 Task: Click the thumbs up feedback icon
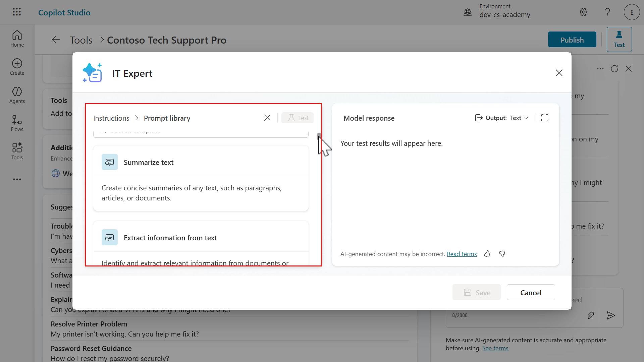(487, 254)
